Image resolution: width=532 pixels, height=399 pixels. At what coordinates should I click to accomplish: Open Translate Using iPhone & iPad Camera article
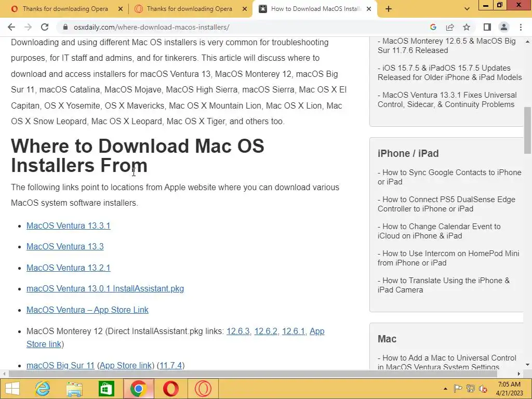point(444,285)
